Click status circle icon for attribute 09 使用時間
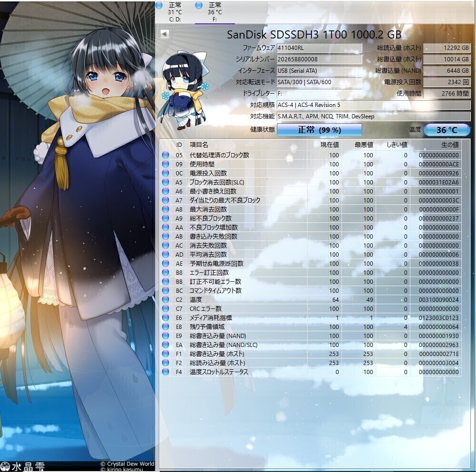The image size is (476, 472). pyautogui.click(x=165, y=164)
